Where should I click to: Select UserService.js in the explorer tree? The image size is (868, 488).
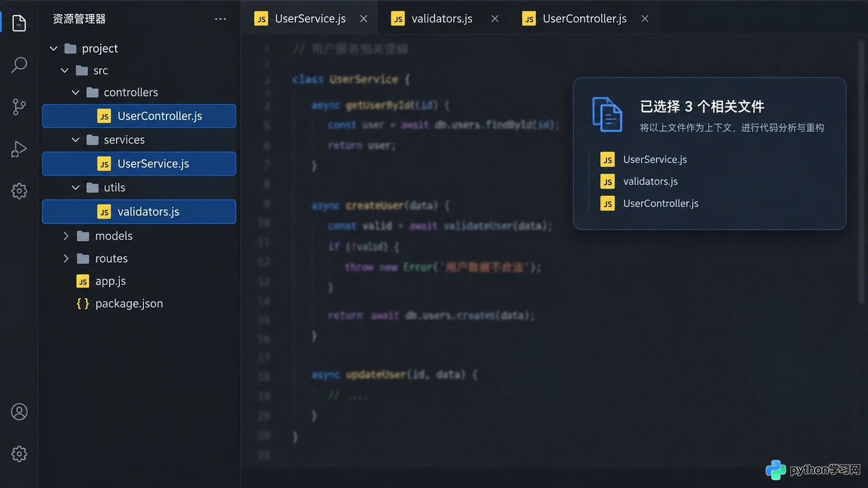[139, 164]
